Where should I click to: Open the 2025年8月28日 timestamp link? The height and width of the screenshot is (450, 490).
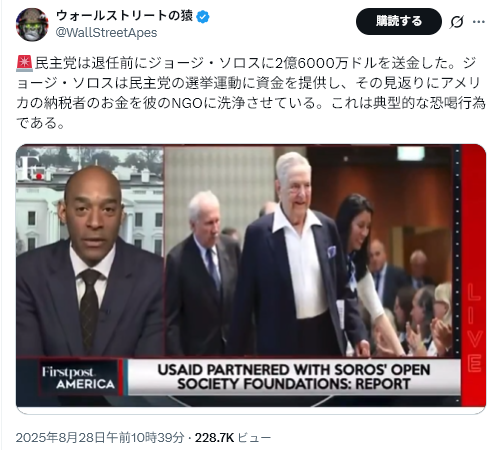[100, 438]
